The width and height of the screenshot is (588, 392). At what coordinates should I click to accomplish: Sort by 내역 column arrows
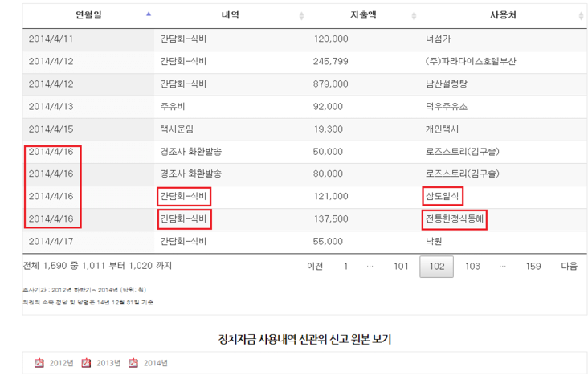pyautogui.click(x=301, y=15)
